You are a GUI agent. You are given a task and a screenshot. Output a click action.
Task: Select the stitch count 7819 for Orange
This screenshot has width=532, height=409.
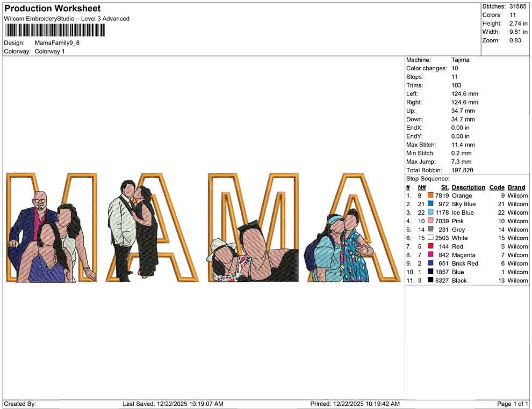[442, 195]
